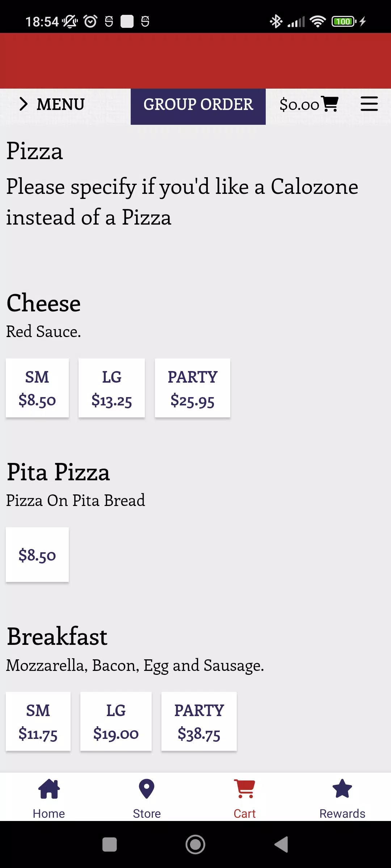391x868 pixels.
Task: Tap the Breakfast pizza heading
Action: click(x=57, y=637)
